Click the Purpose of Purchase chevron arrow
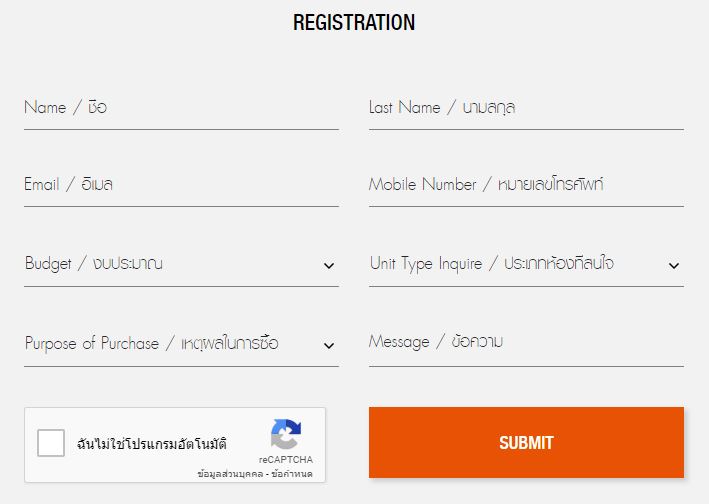This screenshot has height=504, width=709. (329, 346)
